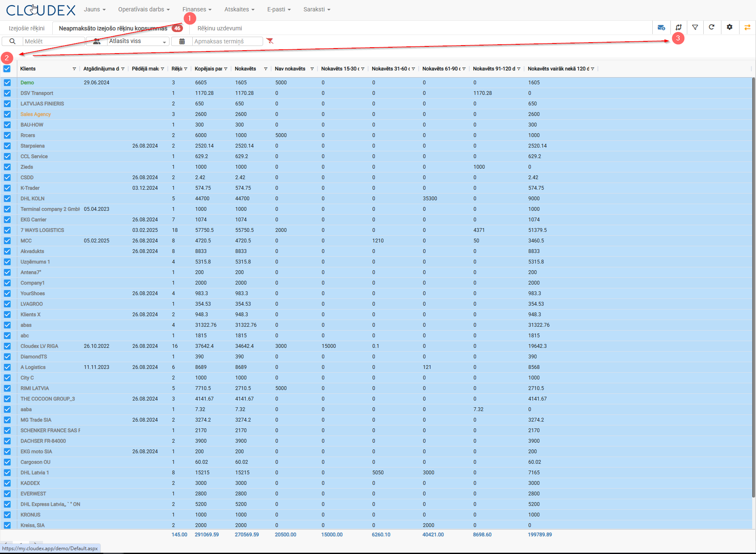Switch to the Rēķinu uzdevumi tab
The height and width of the screenshot is (554, 756).
[x=220, y=28]
